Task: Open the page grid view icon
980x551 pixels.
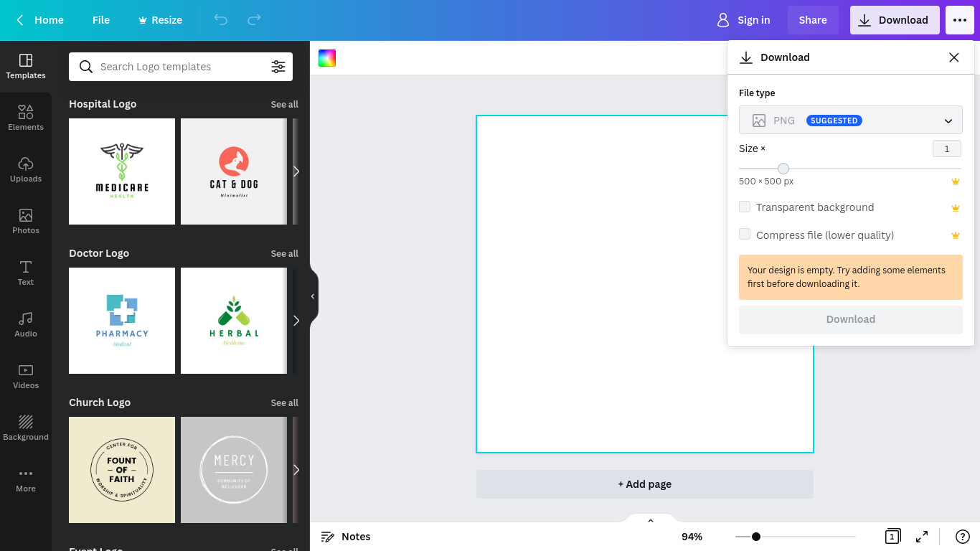Action: [x=892, y=537]
